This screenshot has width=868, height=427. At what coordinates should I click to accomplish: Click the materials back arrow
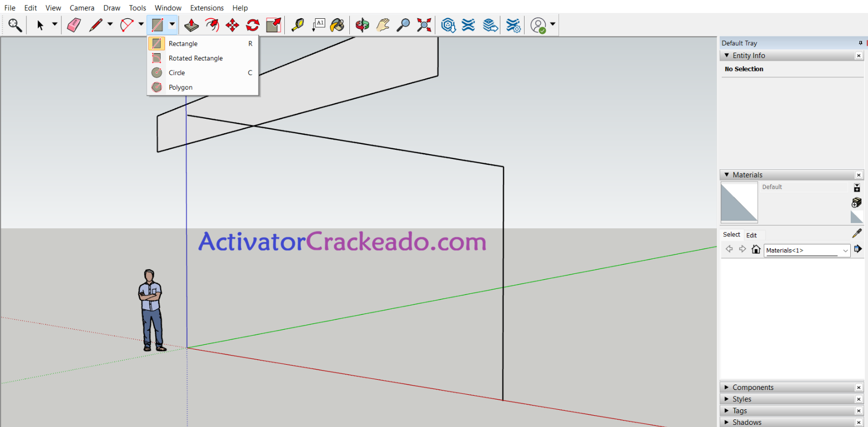729,249
